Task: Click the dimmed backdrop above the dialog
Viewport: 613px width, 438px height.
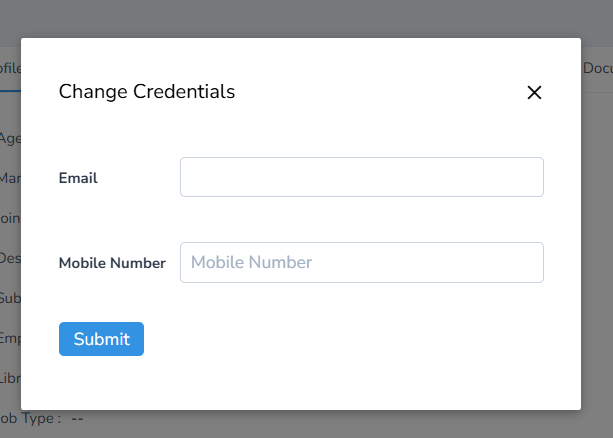Action: click(300, 18)
